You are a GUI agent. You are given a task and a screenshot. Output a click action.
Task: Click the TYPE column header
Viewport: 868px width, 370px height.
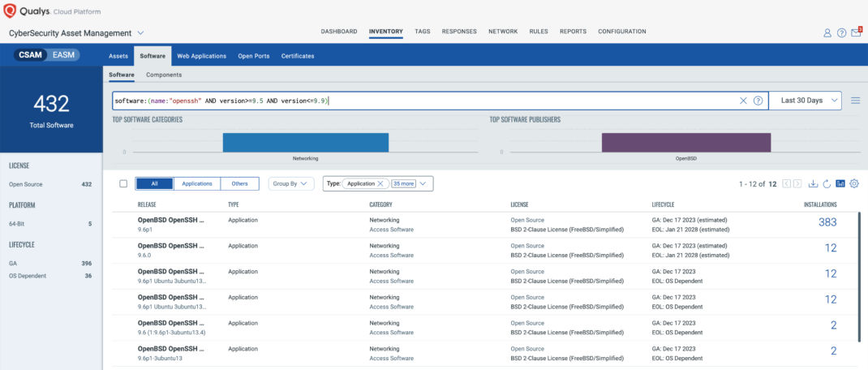(x=233, y=204)
